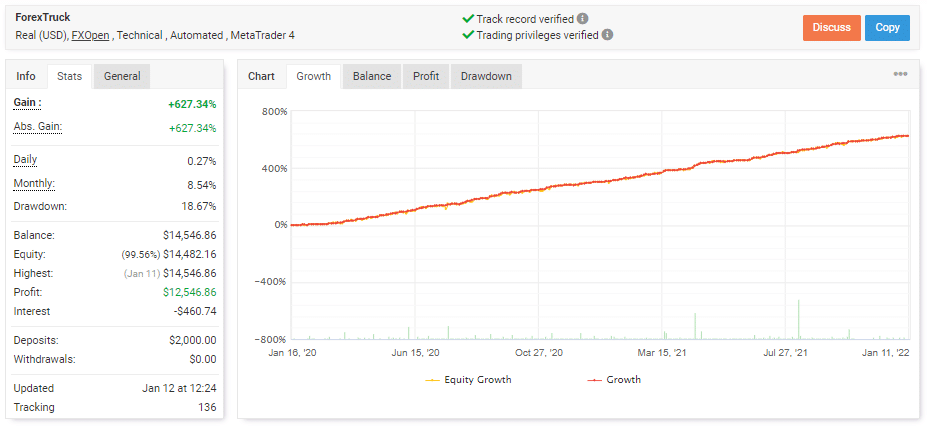
Task: Click the MetaTrader 4 platform text
Action: 262,35
